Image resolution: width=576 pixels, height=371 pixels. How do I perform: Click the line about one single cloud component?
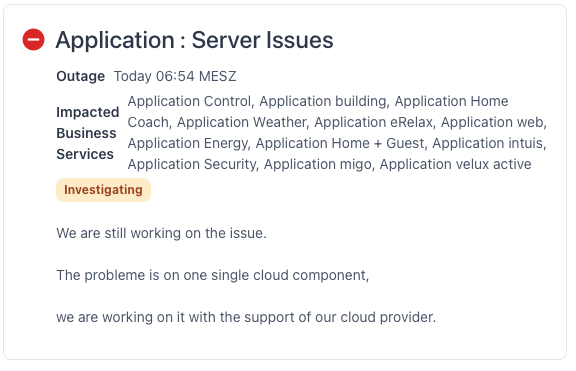pyautogui.click(x=213, y=275)
